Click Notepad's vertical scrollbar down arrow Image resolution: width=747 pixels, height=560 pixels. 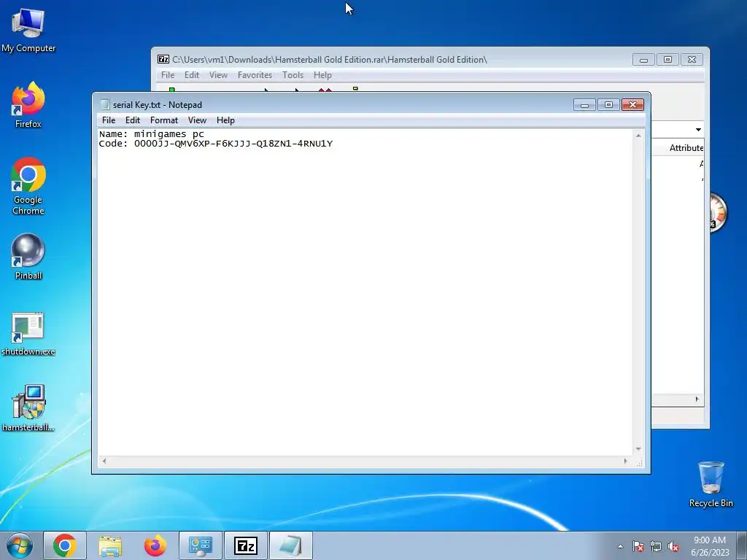point(638,449)
